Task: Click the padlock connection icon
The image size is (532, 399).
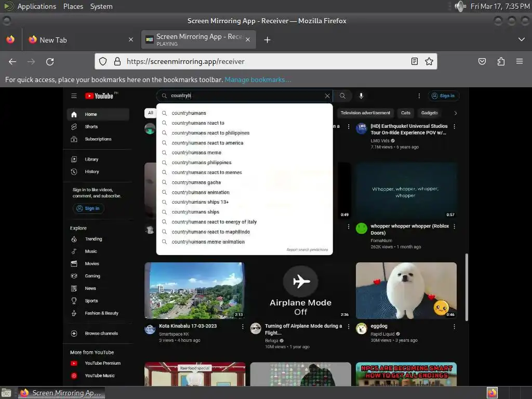Action: click(x=117, y=61)
